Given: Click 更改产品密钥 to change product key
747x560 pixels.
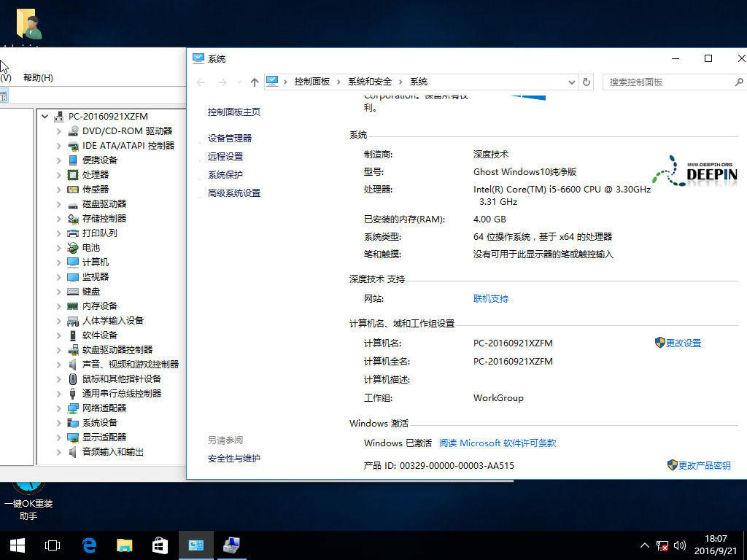Looking at the screenshot, I should [704, 465].
